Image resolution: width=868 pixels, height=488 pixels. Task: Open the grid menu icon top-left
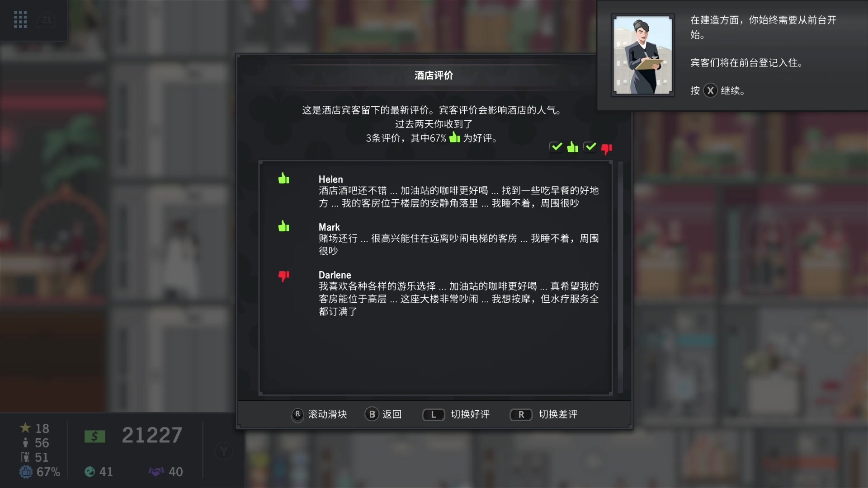point(20,20)
